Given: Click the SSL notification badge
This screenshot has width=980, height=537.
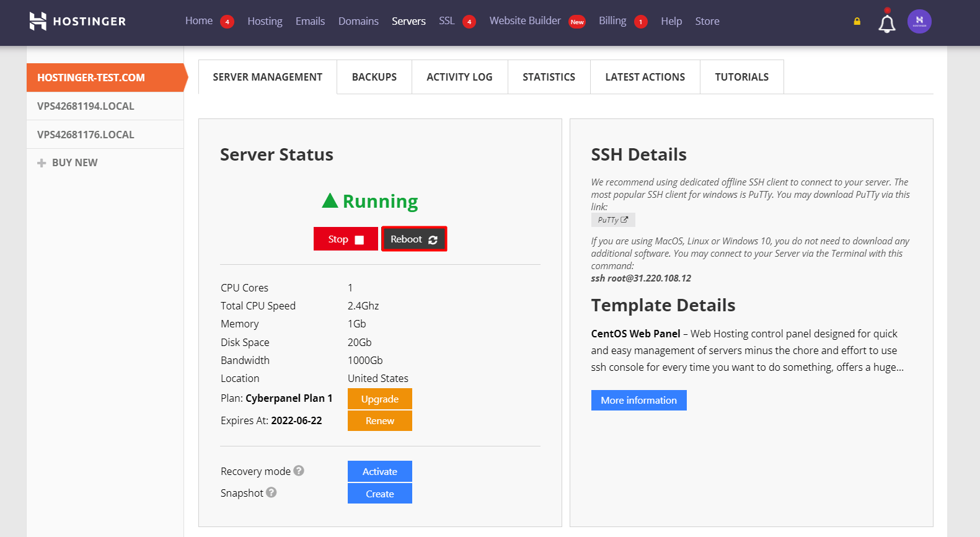Looking at the screenshot, I should (469, 22).
